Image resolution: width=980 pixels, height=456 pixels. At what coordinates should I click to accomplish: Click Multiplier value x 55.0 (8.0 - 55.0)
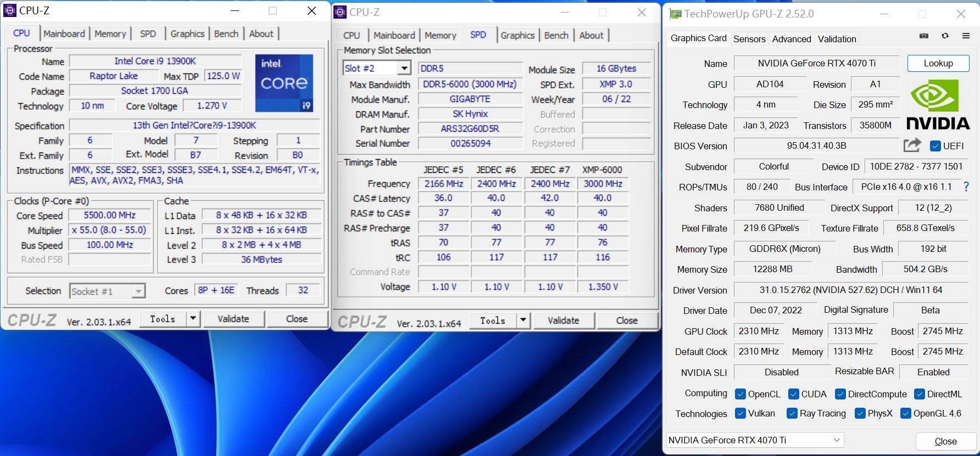(x=109, y=230)
